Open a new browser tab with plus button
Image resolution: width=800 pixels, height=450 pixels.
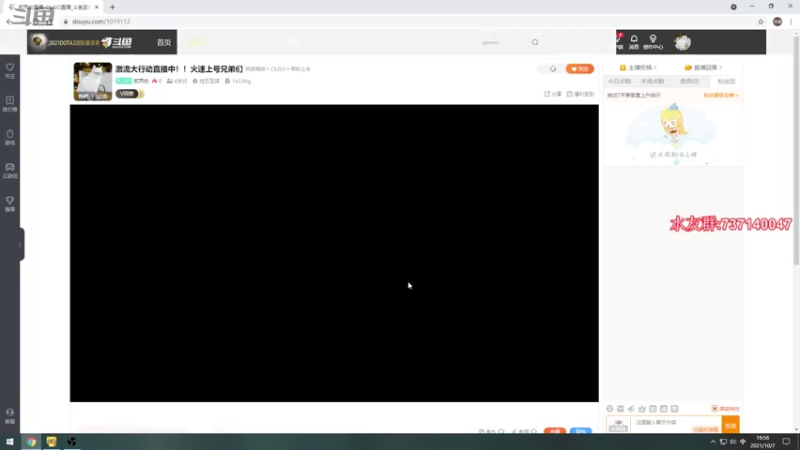pos(112,7)
